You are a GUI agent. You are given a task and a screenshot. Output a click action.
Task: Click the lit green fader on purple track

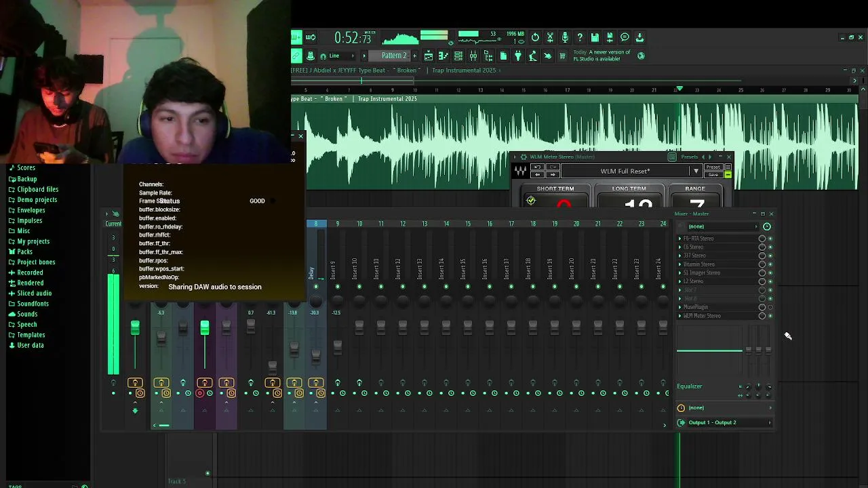204,328
